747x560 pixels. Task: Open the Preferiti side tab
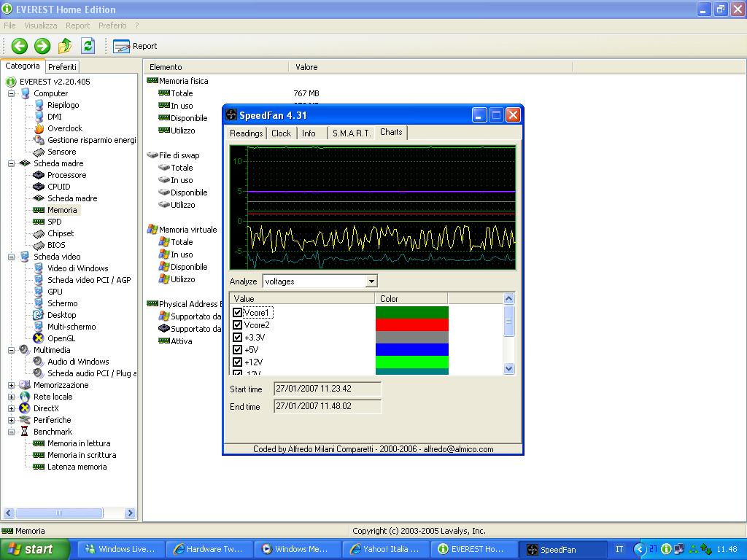coord(62,67)
